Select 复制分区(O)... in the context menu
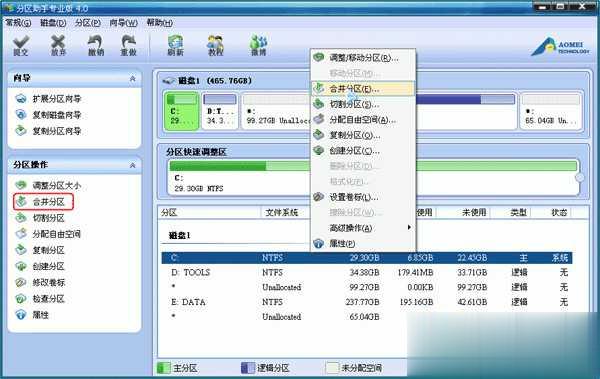Screen dimensions: 600x379 (x=363, y=135)
